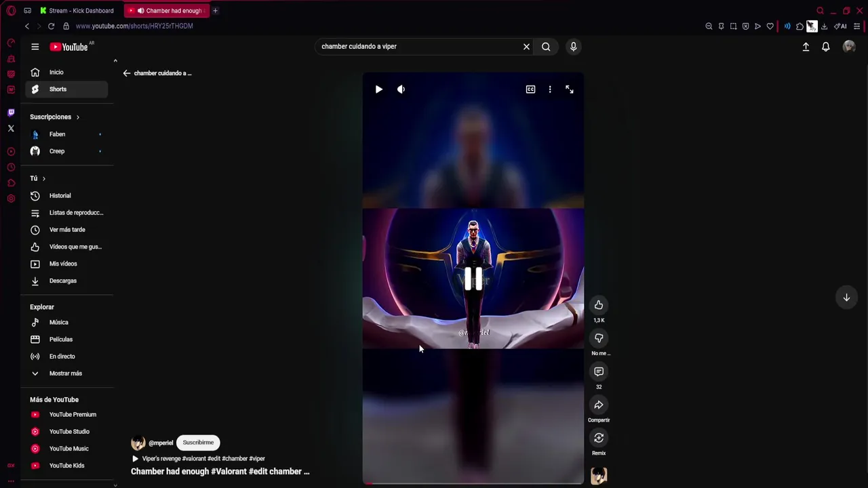
Task: Go back in the browser
Action: tap(27, 26)
